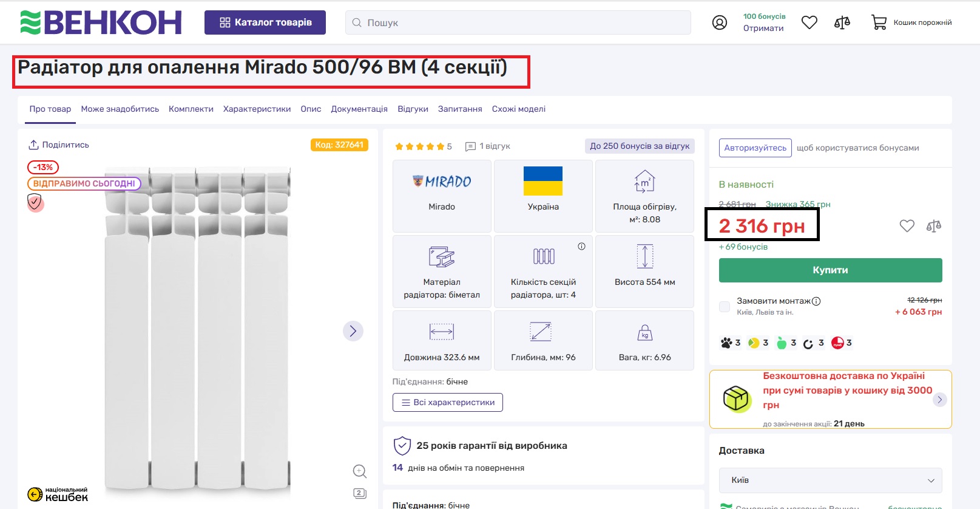Open the comparison scales in header
Screen dimensions: 980x509
tap(842, 22)
